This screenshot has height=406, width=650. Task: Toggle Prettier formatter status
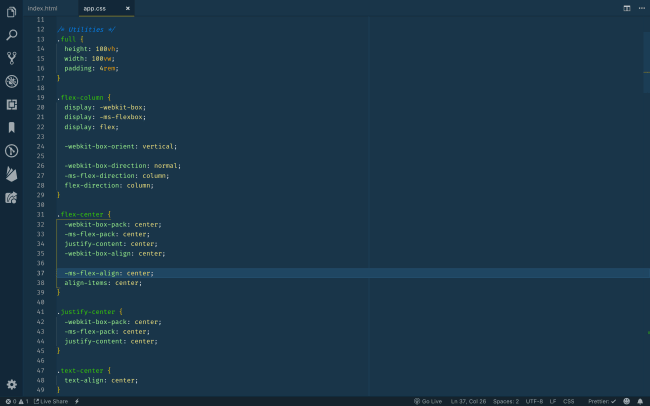(x=601, y=401)
